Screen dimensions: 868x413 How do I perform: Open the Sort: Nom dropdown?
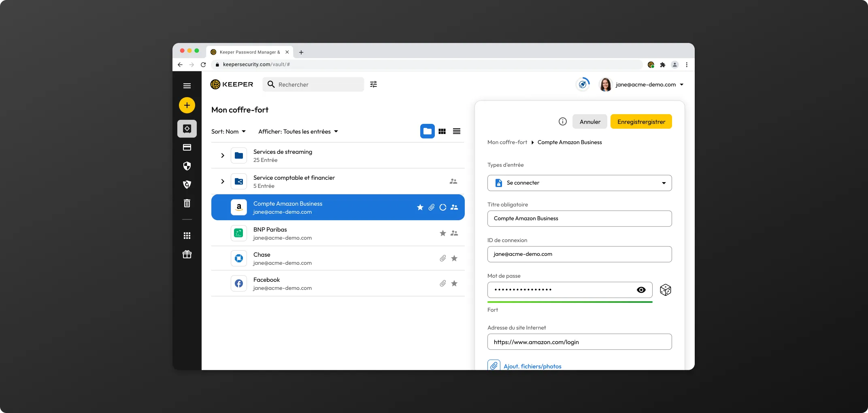tap(228, 132)
